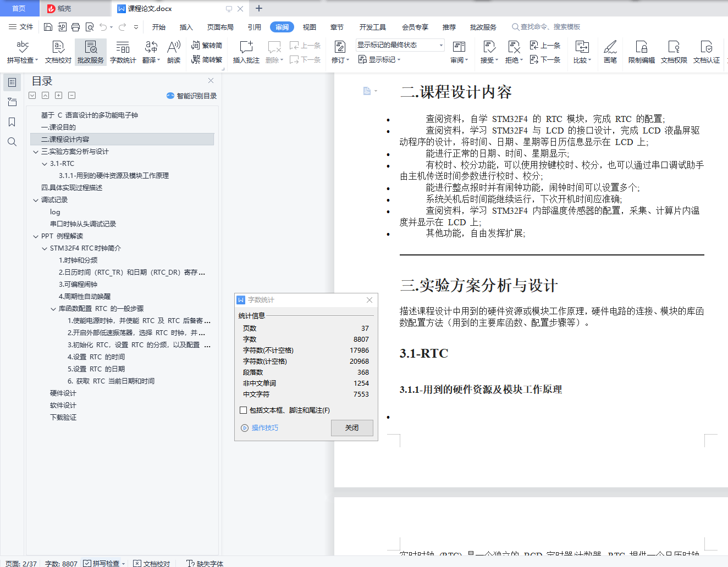Collapse the PPT 例程解读 outline node
The height and width of the screenshot is (567, 728).
[36, 236]
